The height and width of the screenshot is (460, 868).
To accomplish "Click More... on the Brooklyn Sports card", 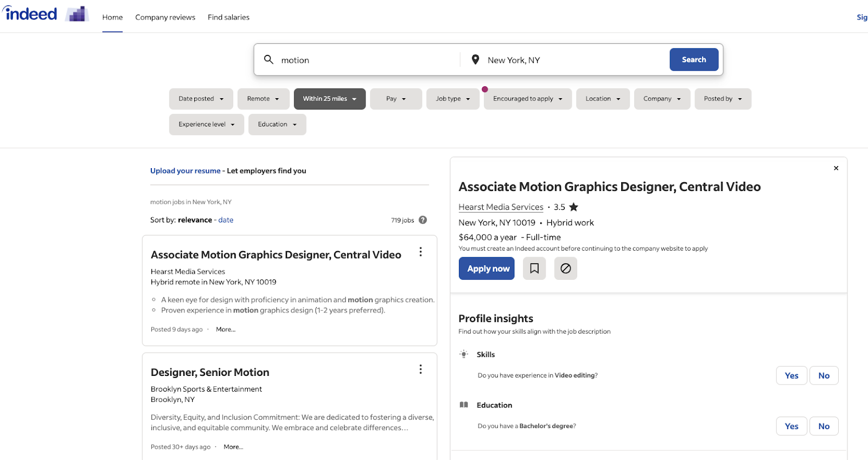I will coord(233,447).
